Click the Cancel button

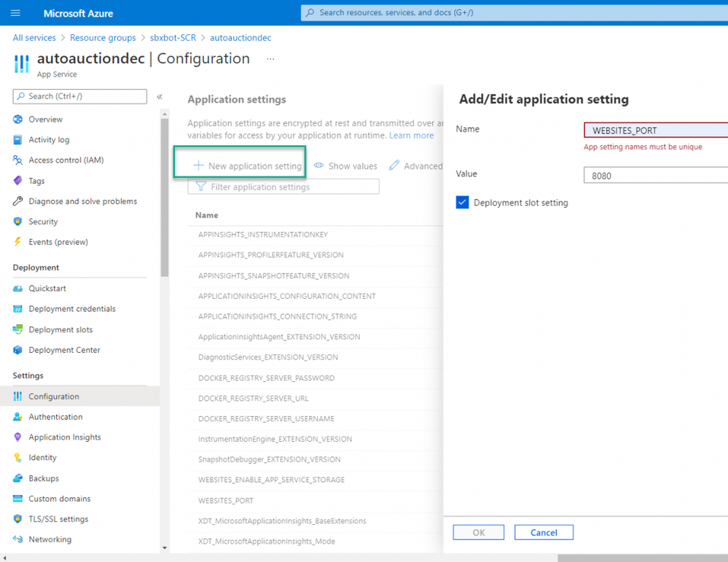[544, 532]
